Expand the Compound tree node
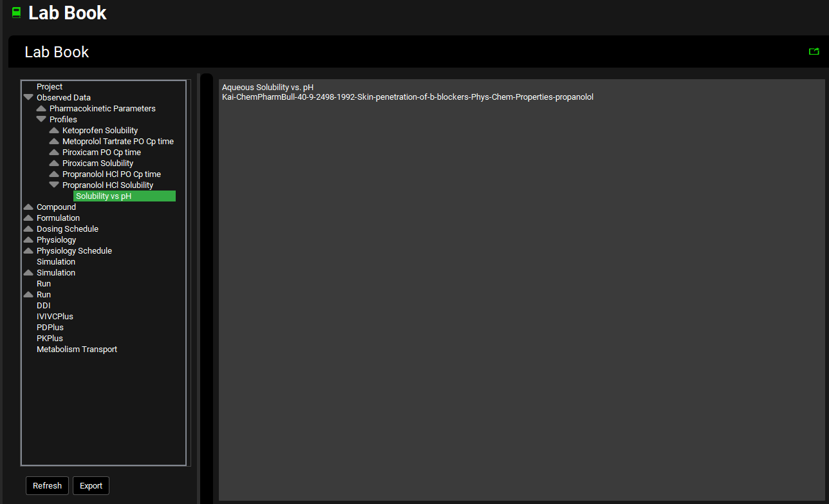 [x=28, y=207]
